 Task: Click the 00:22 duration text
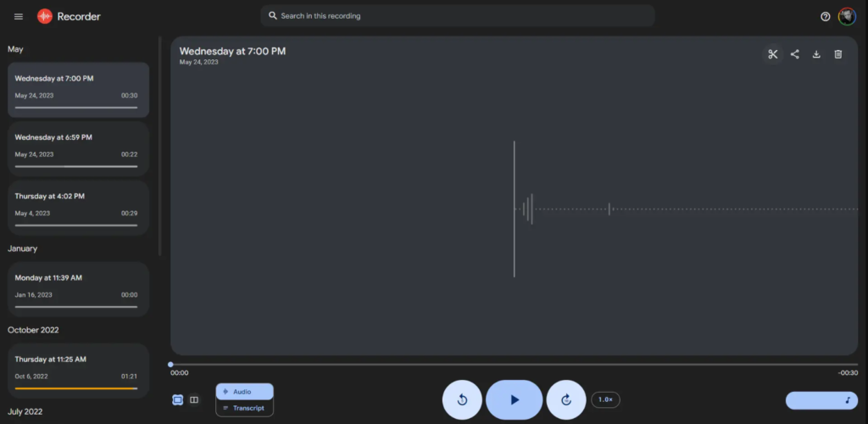[x=130, y=154]
